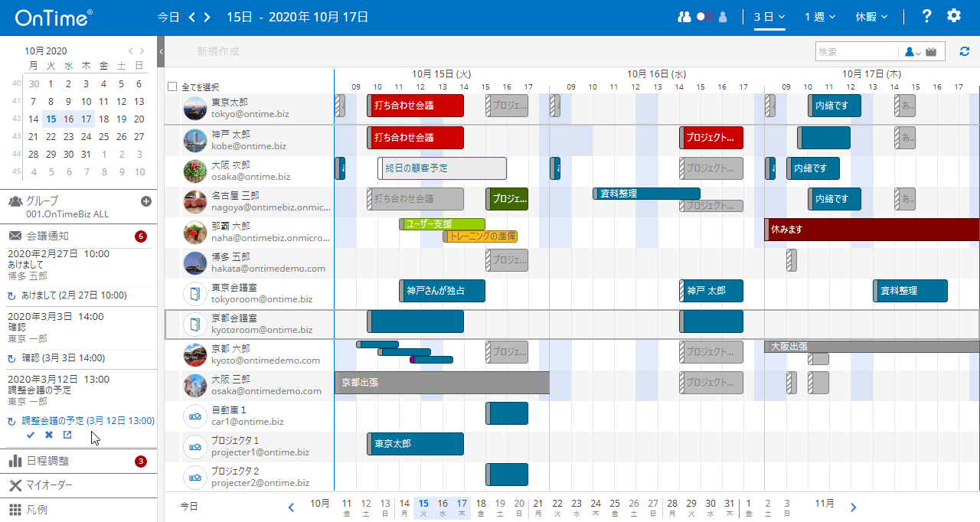
Task: Click the help question mark icon
Action: pyautogui.click(x=926, y=16)
